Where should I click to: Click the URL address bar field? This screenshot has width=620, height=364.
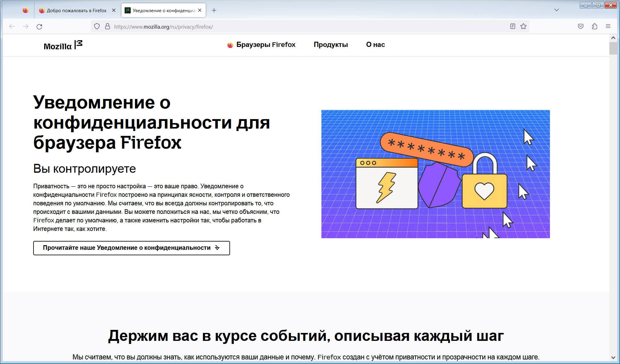click(x=305, y=27)
